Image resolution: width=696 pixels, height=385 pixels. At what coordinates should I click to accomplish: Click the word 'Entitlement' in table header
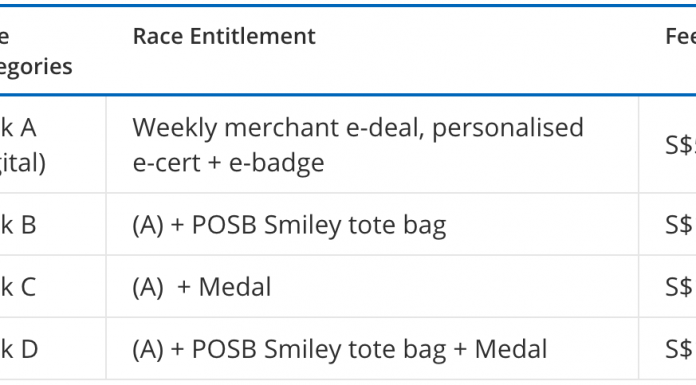[x=253, y=36]
